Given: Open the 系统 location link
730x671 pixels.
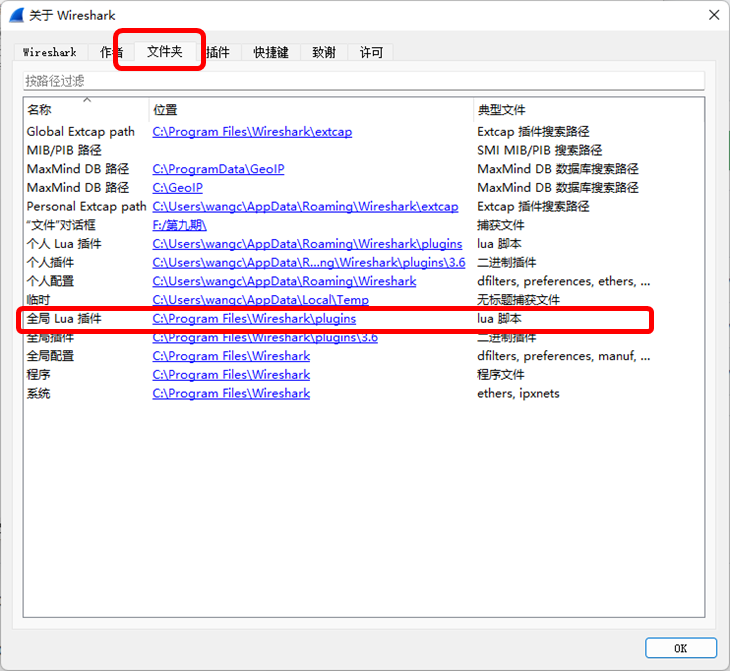Looking at the screenshot, I should pos(231,393).
